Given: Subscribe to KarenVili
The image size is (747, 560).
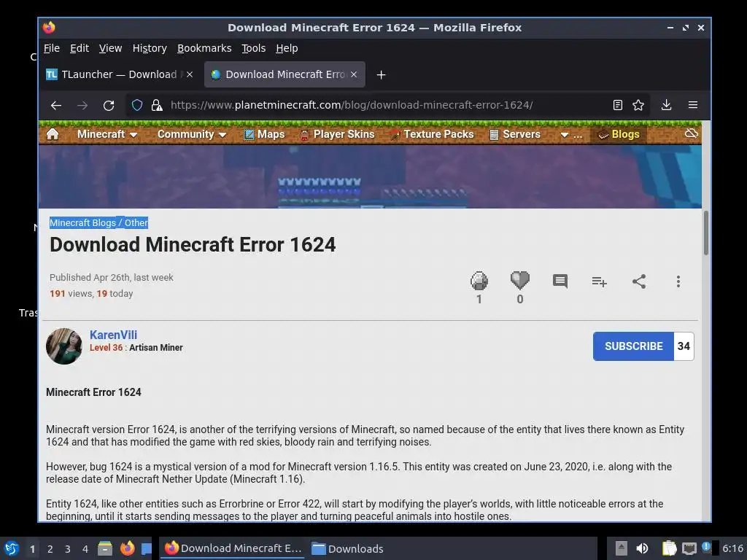Looking at the screenshot, I should pos(634,346).
